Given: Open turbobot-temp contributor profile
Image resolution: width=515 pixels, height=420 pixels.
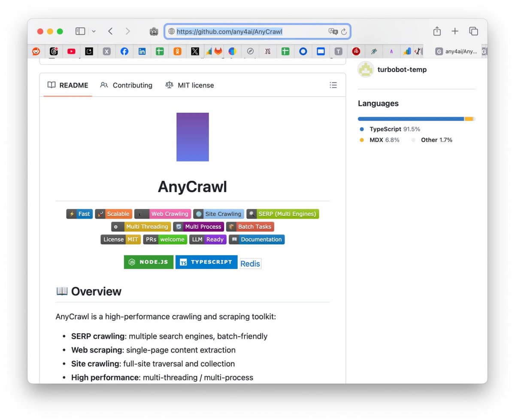Looking at the screenshot, I should (x=402, y=70).
